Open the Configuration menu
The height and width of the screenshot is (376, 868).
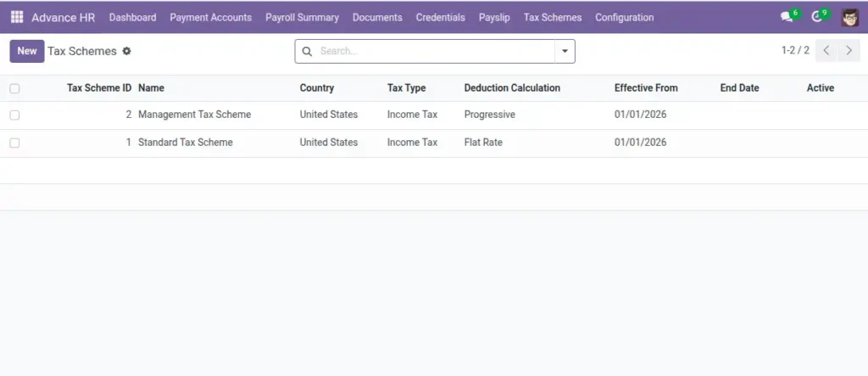click(x=624, y=17)
